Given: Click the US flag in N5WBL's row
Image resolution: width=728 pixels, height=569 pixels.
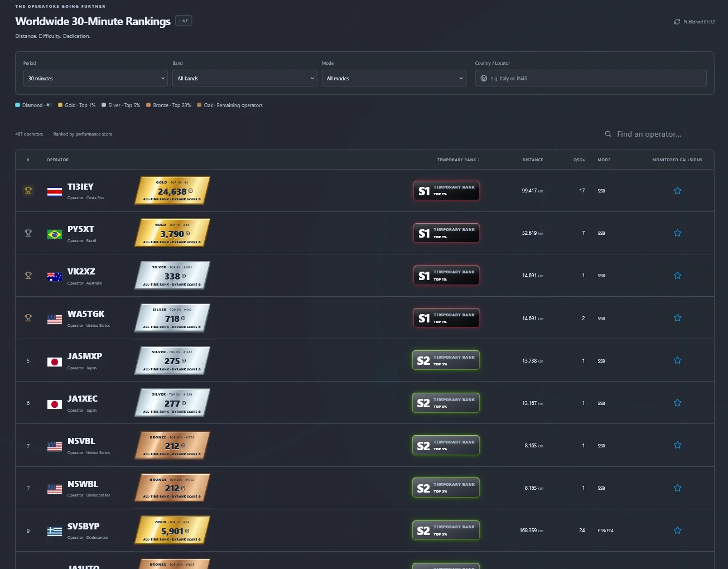Looking at the screenshot, I should 55,489.
